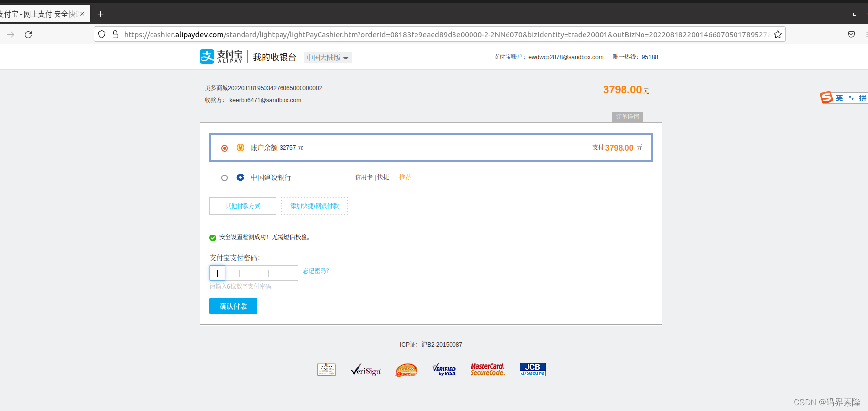
Task: Click the MasterCard SecureCode badge
Action: 488,370
